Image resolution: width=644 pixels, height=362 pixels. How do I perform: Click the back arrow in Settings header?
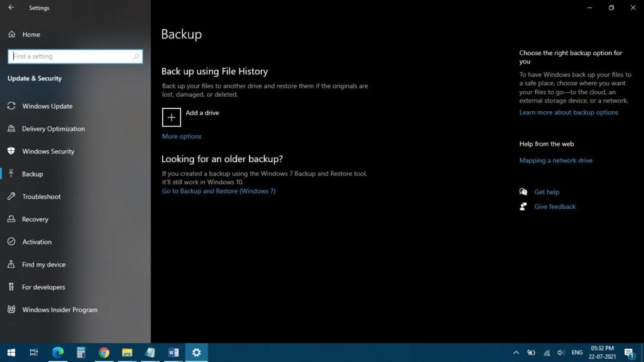pos(11,8)
